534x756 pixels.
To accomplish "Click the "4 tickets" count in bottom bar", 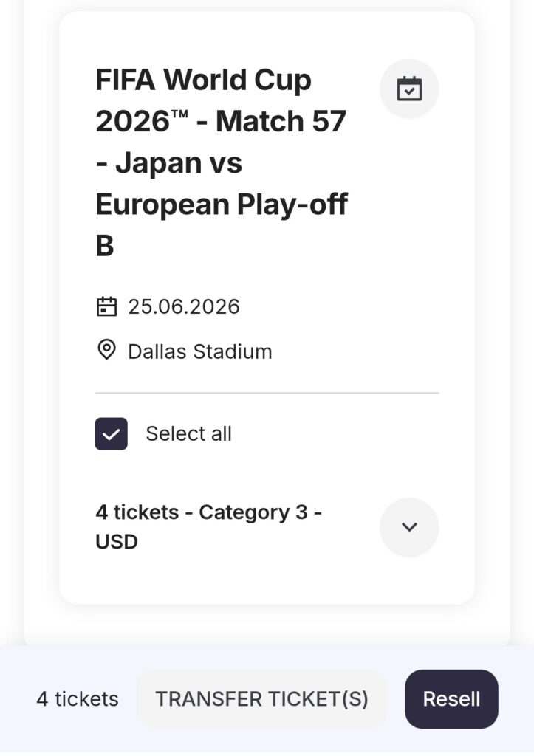I will pos(78,699).
